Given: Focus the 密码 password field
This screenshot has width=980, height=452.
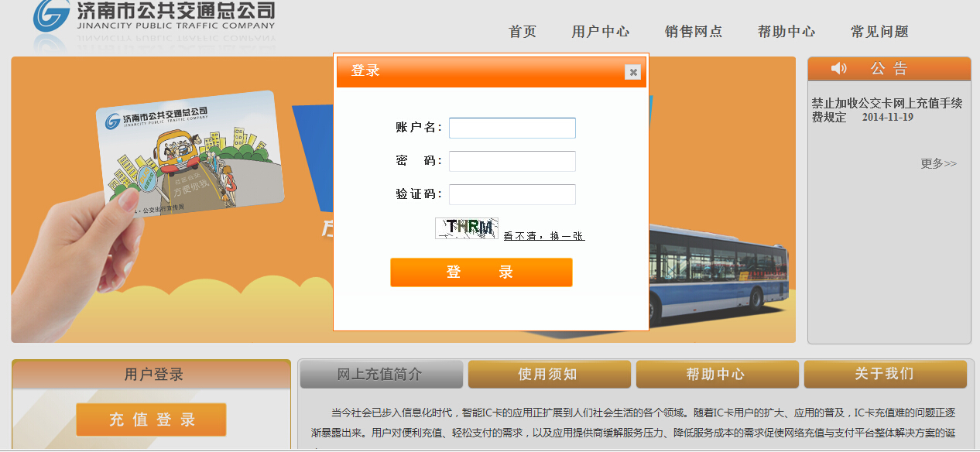Looking at the screenshot, I should pos(512,161).
